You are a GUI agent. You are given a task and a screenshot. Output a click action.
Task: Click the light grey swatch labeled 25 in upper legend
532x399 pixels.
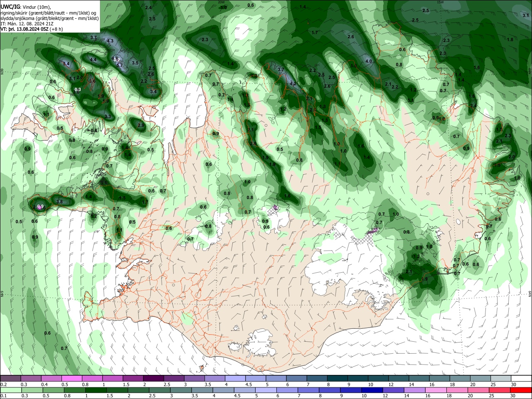tap(501, 378)
